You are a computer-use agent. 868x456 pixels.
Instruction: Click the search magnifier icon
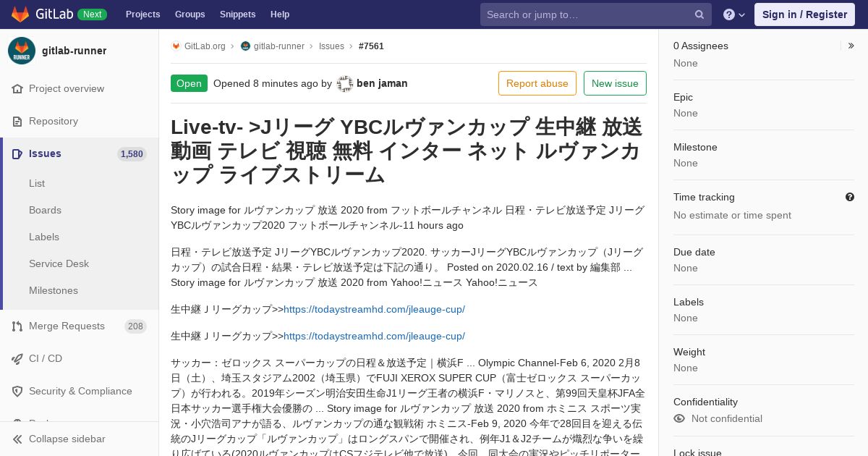click(699, 14)
